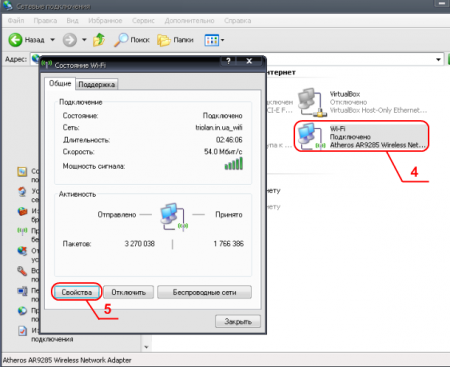Click the signal strength bars indicator

coord(234,164)
